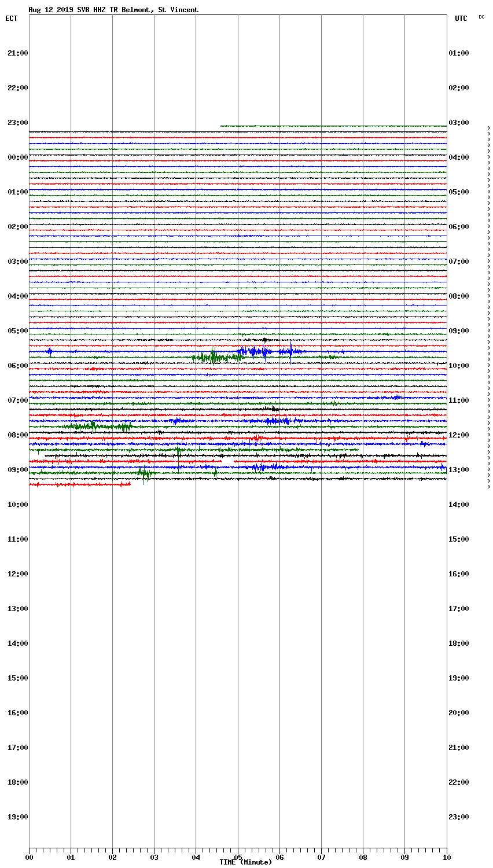Click the '13:00' label on the ECT axis
This screenshot has width=493, height=868.
coord(18,609)
